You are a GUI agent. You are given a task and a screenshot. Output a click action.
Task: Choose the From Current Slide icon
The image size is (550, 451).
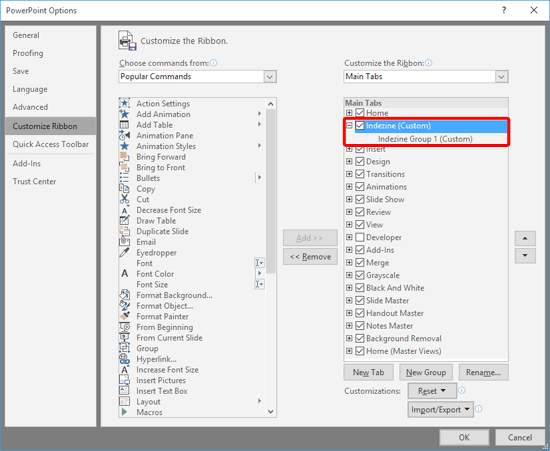[x=125, y=338]
